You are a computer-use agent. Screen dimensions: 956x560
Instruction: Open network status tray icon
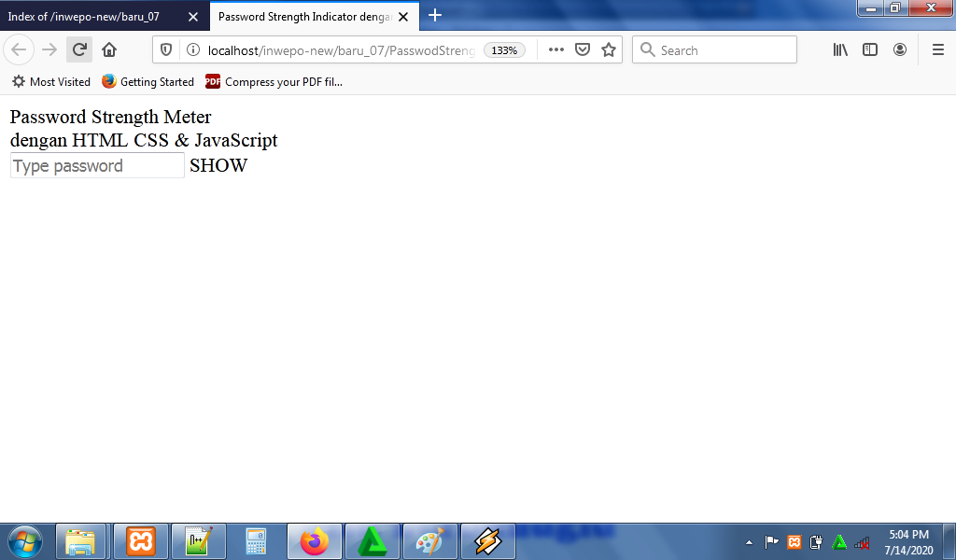(862, 541)
